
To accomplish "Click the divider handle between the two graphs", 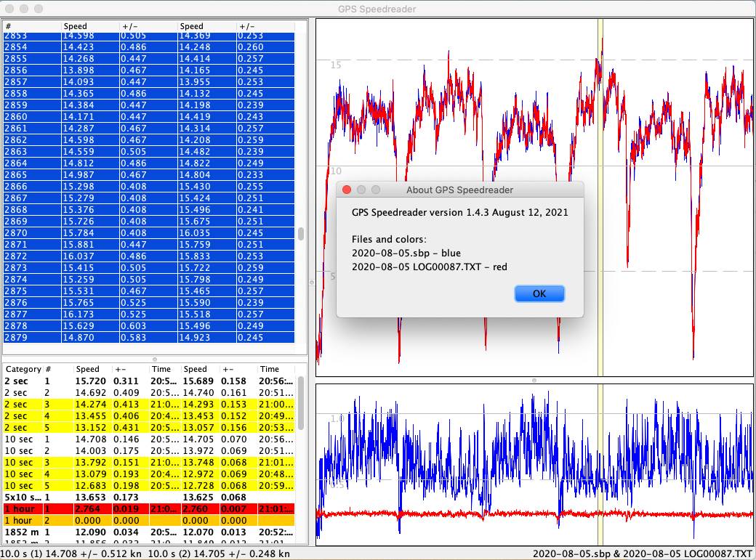I will point(534,380).
